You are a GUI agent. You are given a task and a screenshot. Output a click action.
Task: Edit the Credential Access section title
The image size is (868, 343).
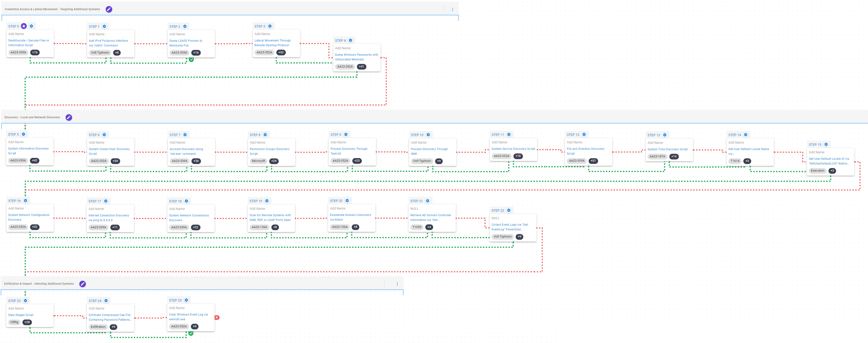click(109, 9)
